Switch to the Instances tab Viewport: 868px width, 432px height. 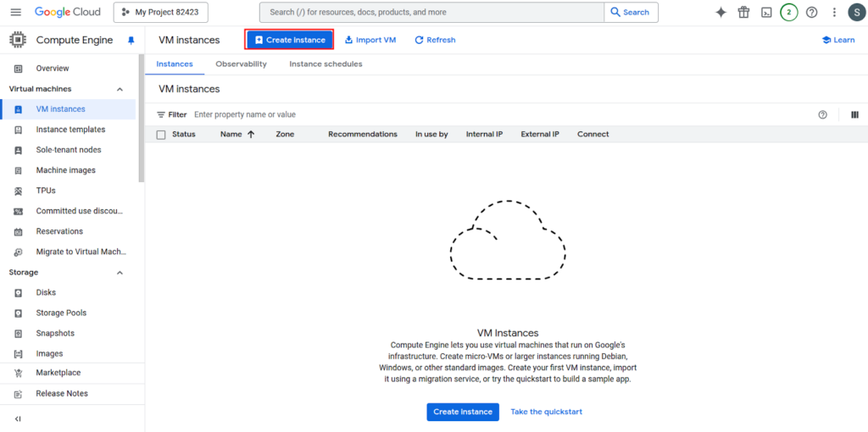[175, 64]
